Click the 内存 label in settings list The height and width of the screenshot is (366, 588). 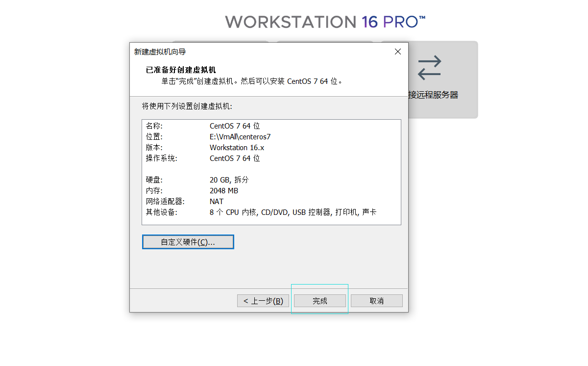pyautogui.click(x=154, y=191)
